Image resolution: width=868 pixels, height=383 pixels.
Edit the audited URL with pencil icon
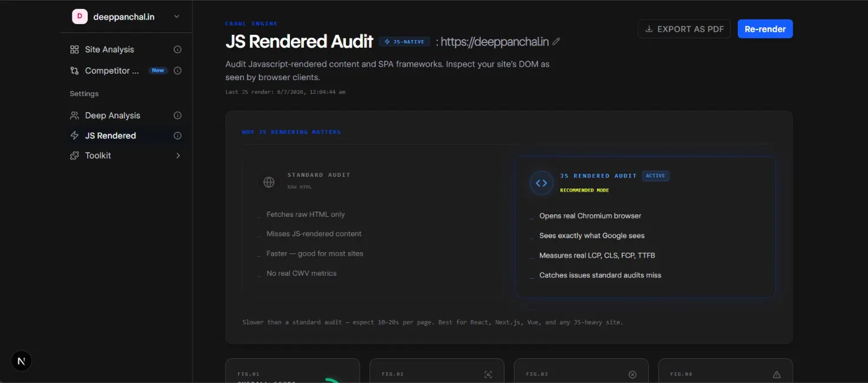pyautogui.click(x=556, y=42)
